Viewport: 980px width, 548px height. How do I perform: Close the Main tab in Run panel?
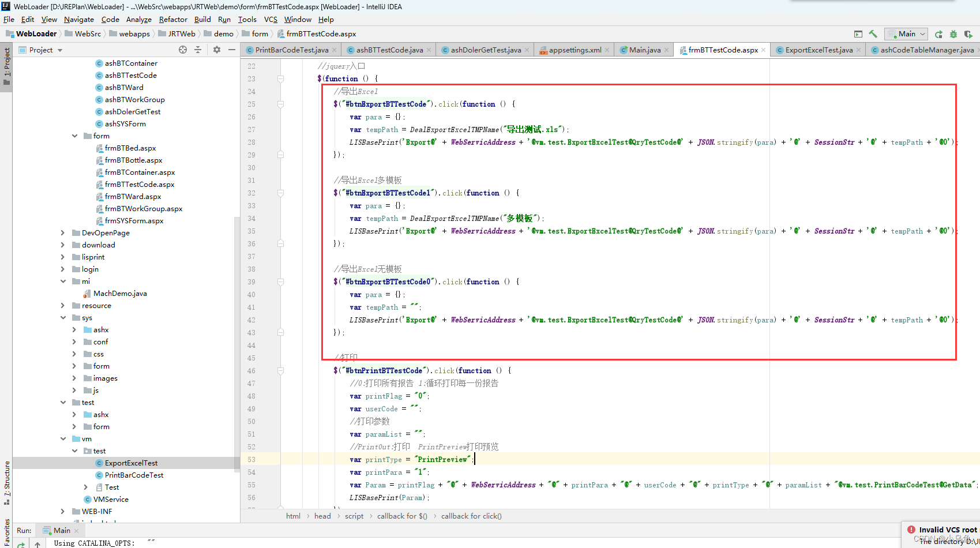[x=76, y=531]
